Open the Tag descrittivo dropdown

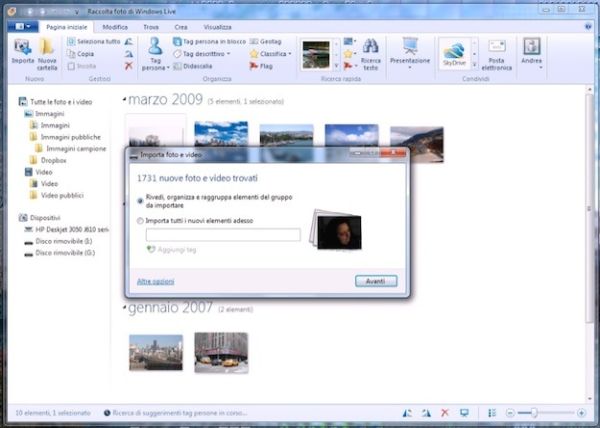click(205, 54)
